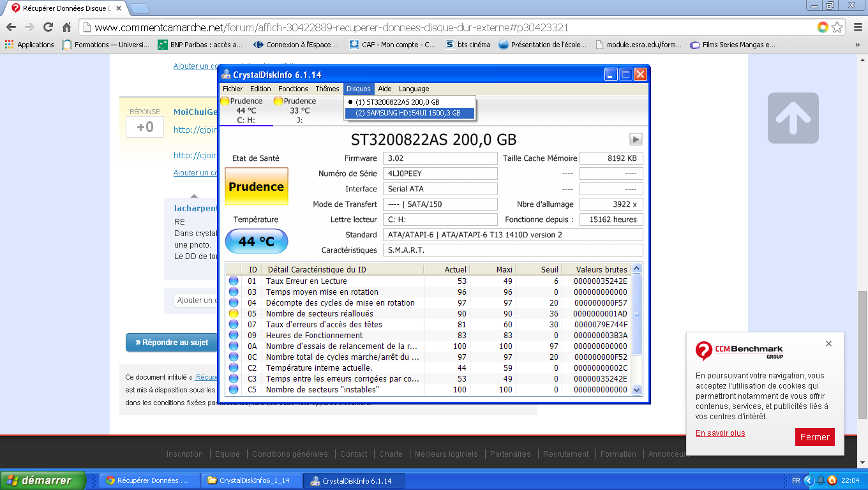
Task: Expand the bookmarks overflow chevron
Action: coord(857,45)
